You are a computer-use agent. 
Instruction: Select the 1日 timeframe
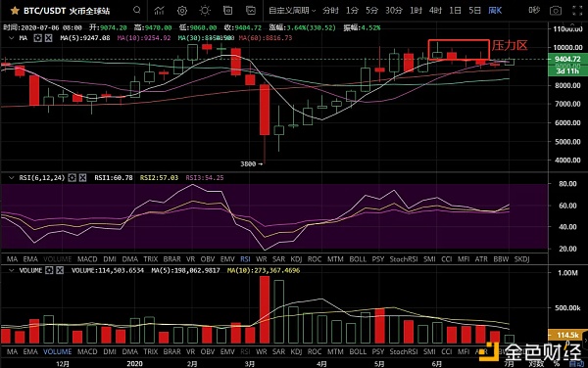(x=455, y=11)
